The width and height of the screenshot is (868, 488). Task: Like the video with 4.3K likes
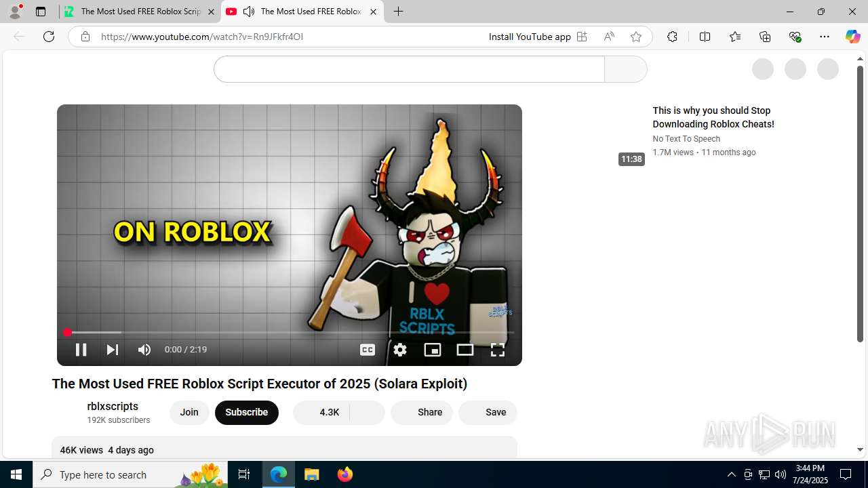point(321,412)
